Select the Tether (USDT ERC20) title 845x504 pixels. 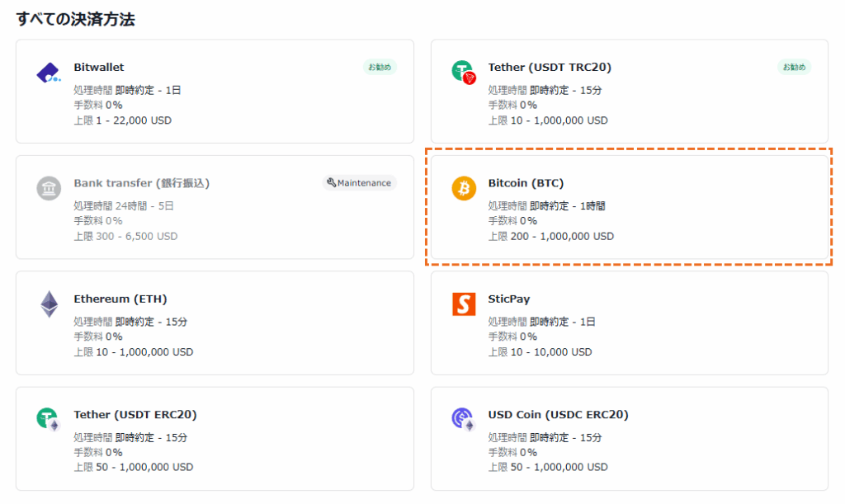pos(135,415)
